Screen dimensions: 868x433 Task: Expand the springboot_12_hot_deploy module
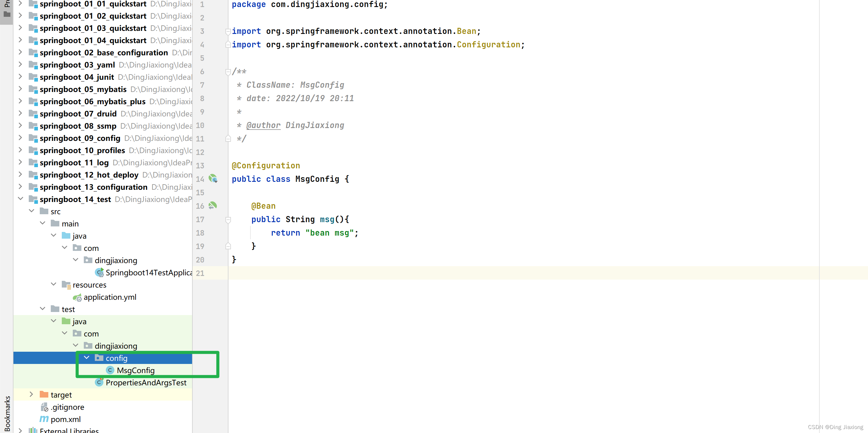(x=20, y=174)
